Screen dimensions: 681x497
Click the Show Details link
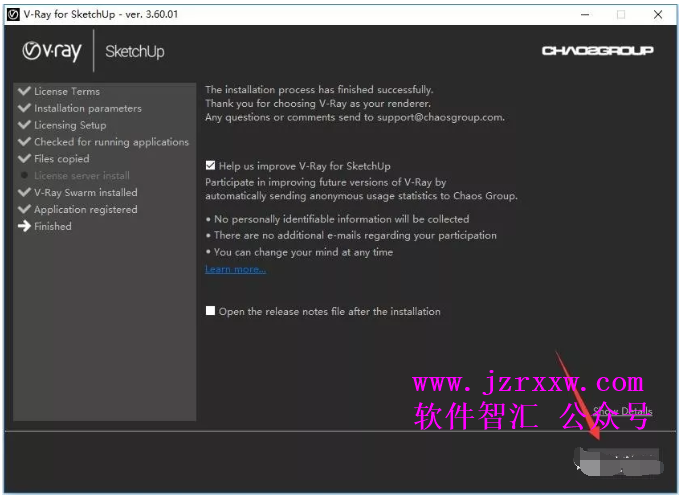[623, 411]
